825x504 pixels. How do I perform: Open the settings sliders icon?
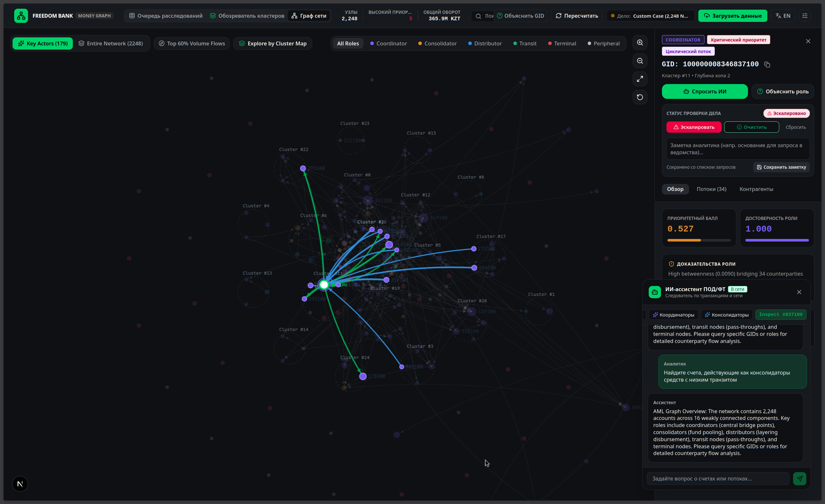[x=805, y=16]
